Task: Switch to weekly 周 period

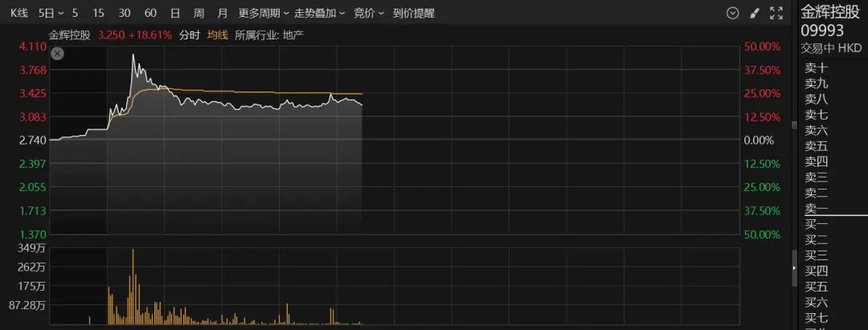Action: pos(199,14)
